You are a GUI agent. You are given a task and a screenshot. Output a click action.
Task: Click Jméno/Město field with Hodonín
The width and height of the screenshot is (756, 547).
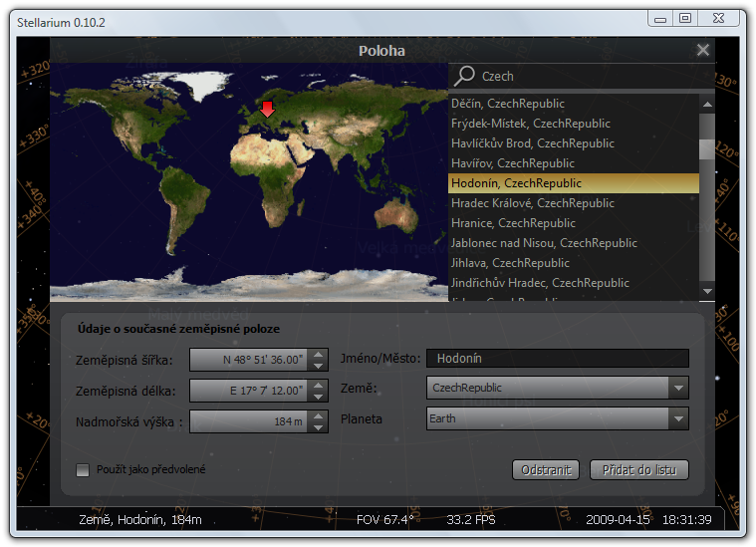(x=558, y=359)
